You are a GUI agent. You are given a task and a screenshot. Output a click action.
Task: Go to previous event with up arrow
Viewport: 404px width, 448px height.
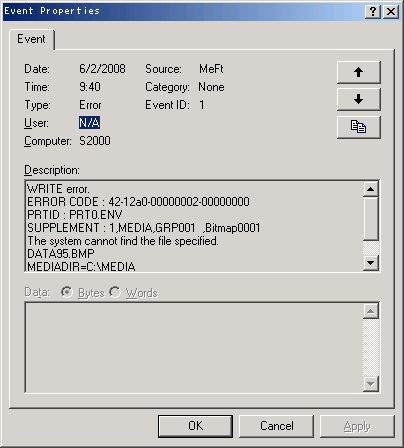pyautogui.click(x=358, y=72)
